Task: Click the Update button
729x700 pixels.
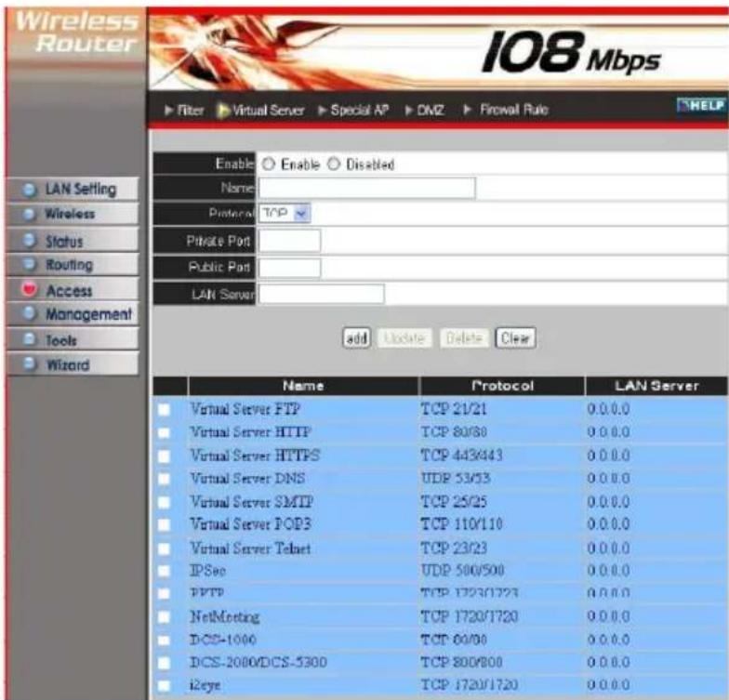Action: pos(404,338)
